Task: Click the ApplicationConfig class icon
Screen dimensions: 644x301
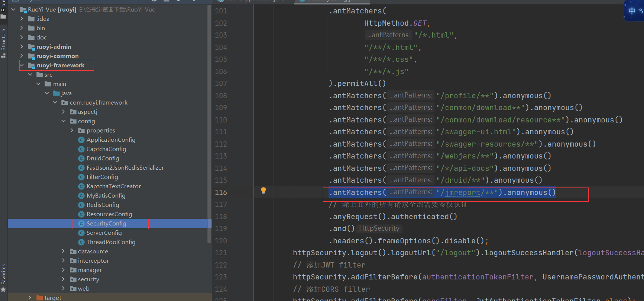Action: coord(81,140)
